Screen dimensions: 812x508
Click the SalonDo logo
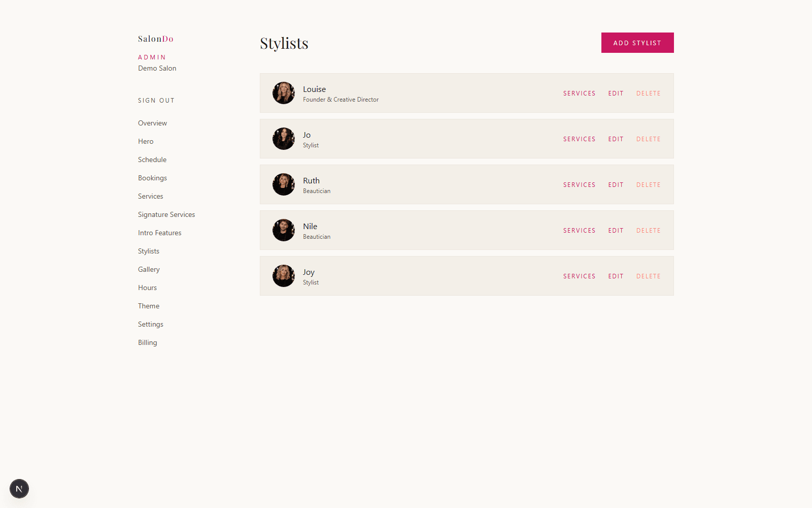point(156,39)
